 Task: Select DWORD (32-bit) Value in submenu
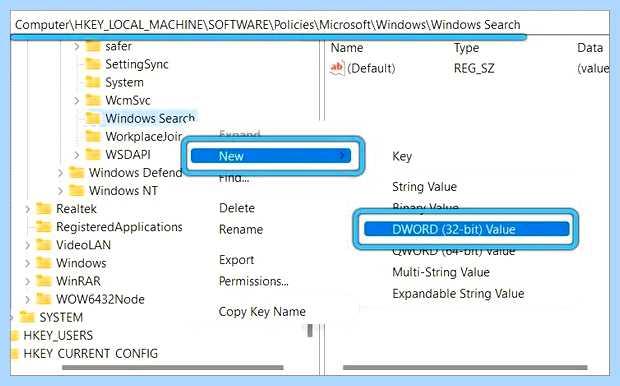point(467,229)
